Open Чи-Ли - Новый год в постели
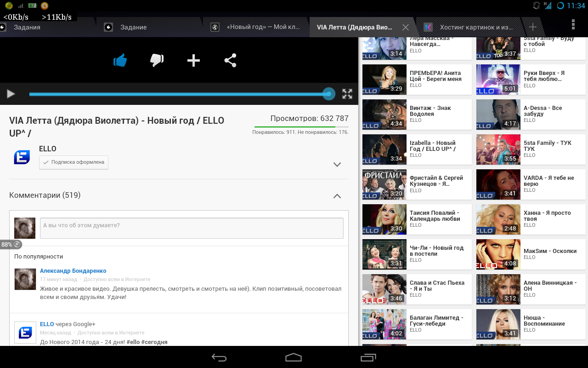The image size is (588, 368). 417,254
